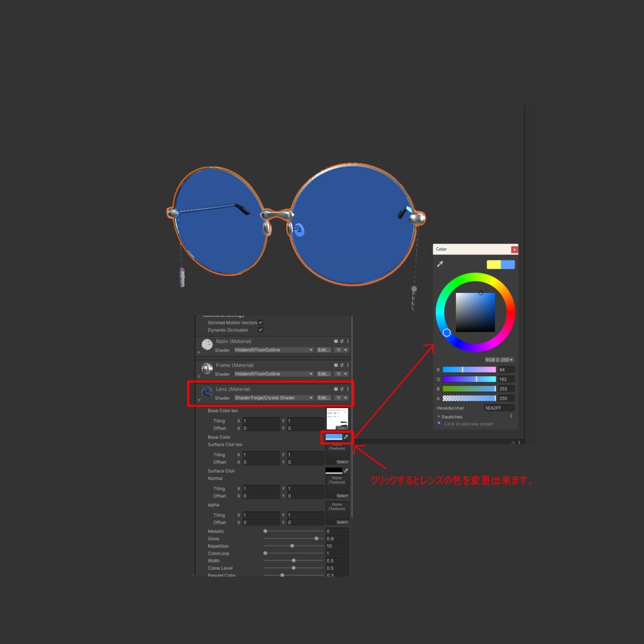644x644 pixels.
Task: Open the list dropdown beside Razin Edit button
Action: coord(341,350)
